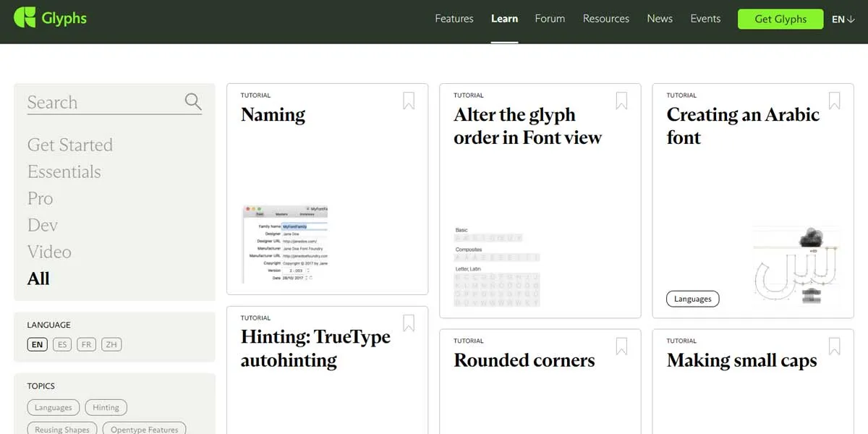Image resolution: width=868 pixels, height=434 pixels.
Task: Click the Get Glyphs button
Action: pyautogui.click(x=780, y=19)
